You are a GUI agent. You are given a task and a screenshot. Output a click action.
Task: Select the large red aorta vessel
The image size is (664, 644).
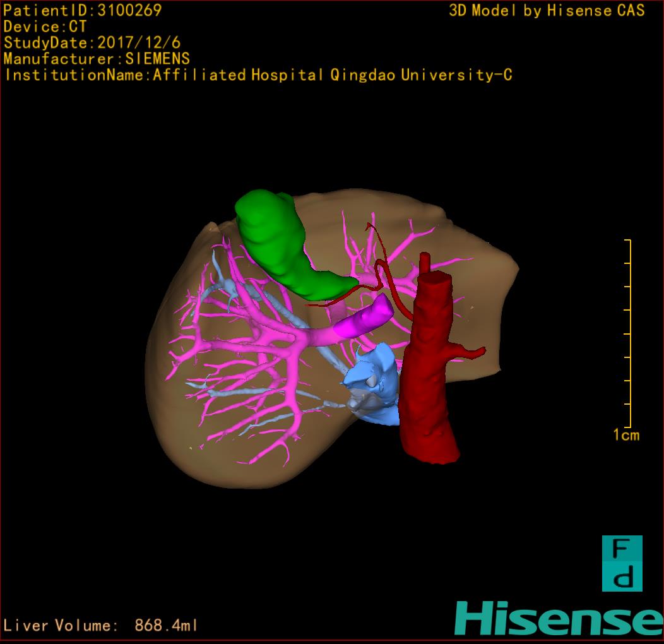429,379
